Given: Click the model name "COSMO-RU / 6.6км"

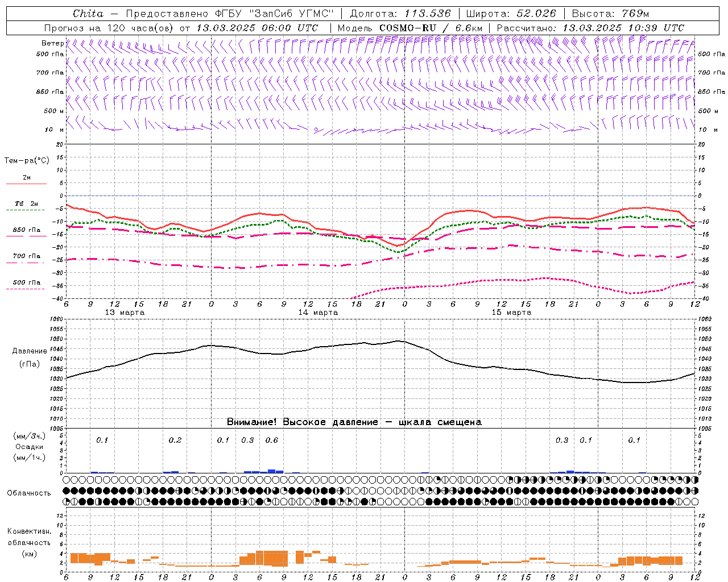Looking at the screenshot, I should pos(431,28).
